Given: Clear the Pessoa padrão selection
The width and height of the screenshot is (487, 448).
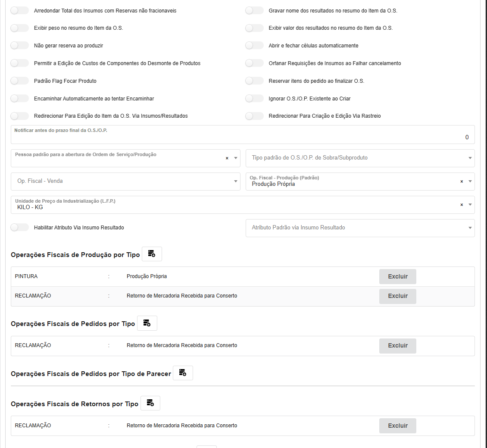Looking at the screenshot, I should (227, 158).
